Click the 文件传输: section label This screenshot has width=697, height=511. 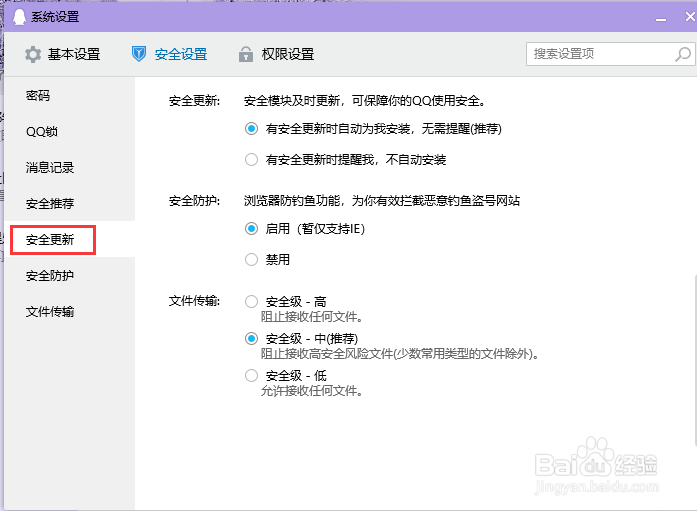point(194,301)
